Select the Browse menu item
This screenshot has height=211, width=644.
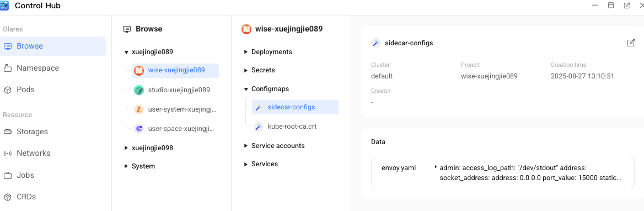(x=53, y=46)
